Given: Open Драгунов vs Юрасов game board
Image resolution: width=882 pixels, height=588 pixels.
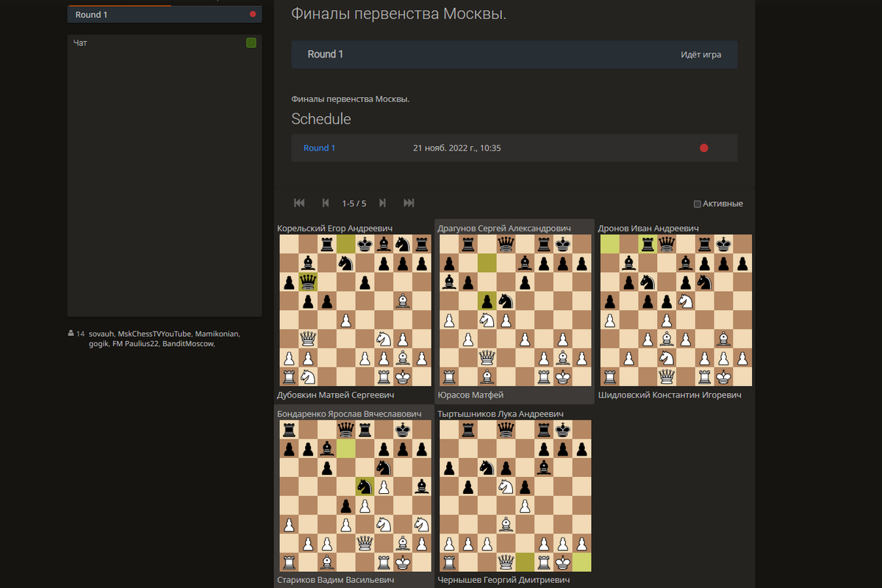Looking at the screenshot, I should point(515,310).
